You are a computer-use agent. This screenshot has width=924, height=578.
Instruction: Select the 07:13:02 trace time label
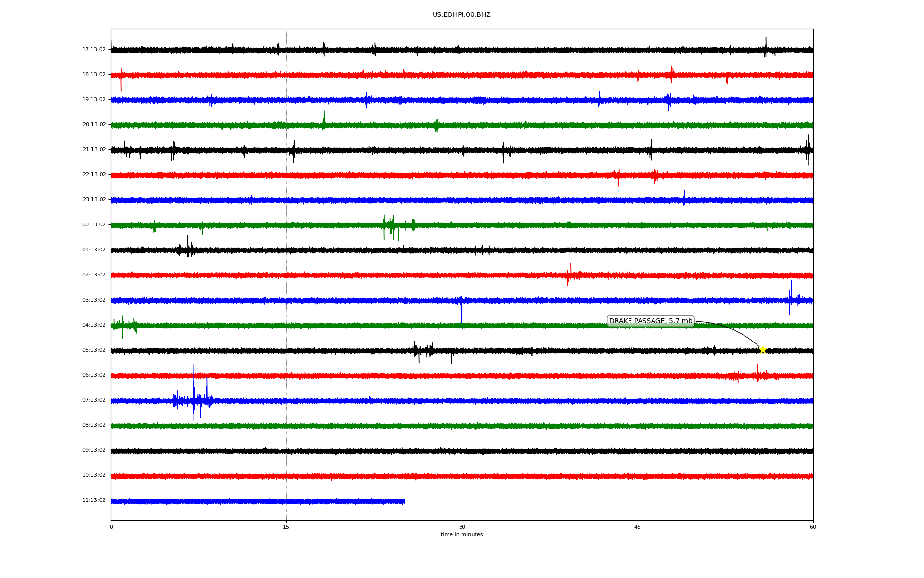click(x=94, y=400)
